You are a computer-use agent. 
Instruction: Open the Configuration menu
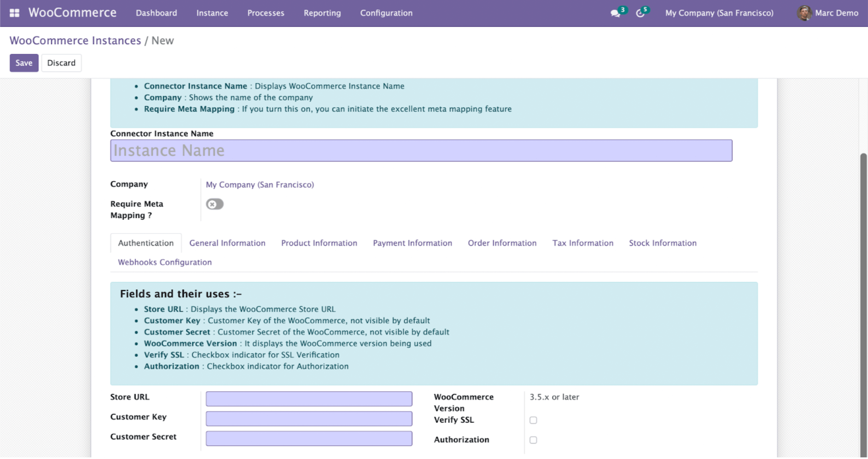[x=386, y=13]
